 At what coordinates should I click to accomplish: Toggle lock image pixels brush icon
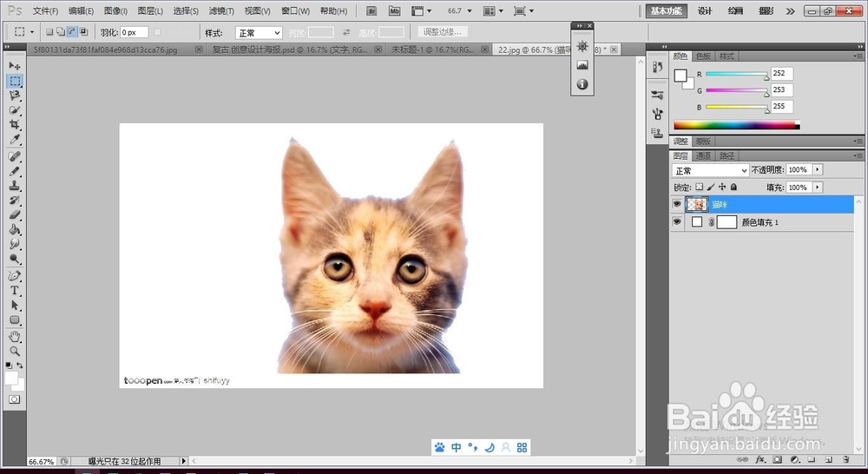pyautogui.click(x=711, y=188)
